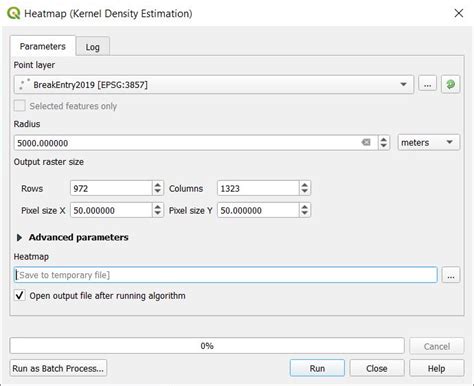474x386 pixels.
Task: Click Run as Batch Process button
Action: click(58, 368)
